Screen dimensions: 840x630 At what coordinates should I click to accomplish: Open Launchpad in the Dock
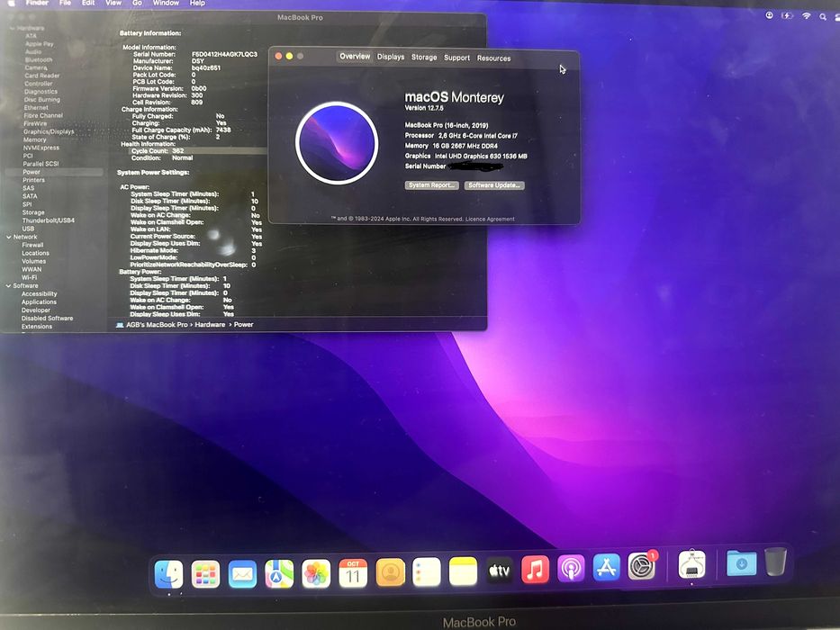click(x=205, y=574)
